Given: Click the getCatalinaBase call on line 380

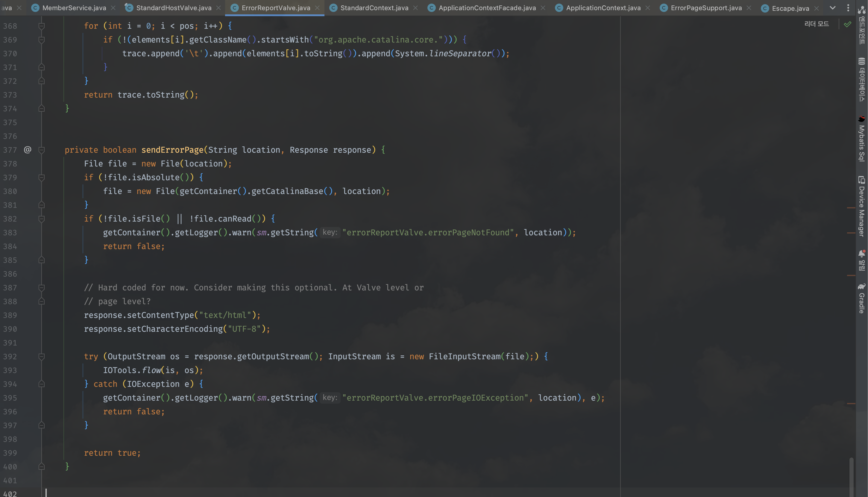Looking at the screenshot, I should 287,191.
